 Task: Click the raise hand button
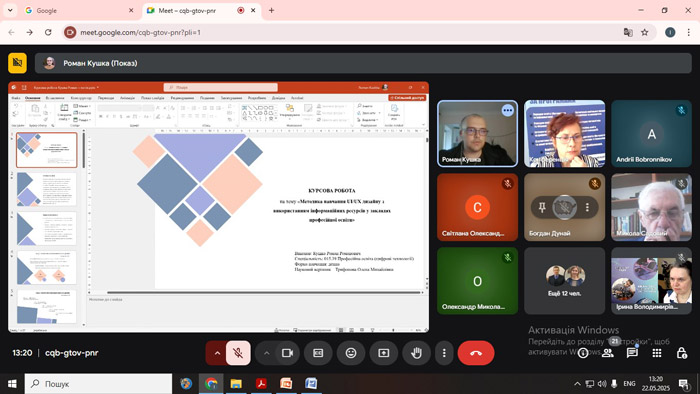(x=416, y=353)
